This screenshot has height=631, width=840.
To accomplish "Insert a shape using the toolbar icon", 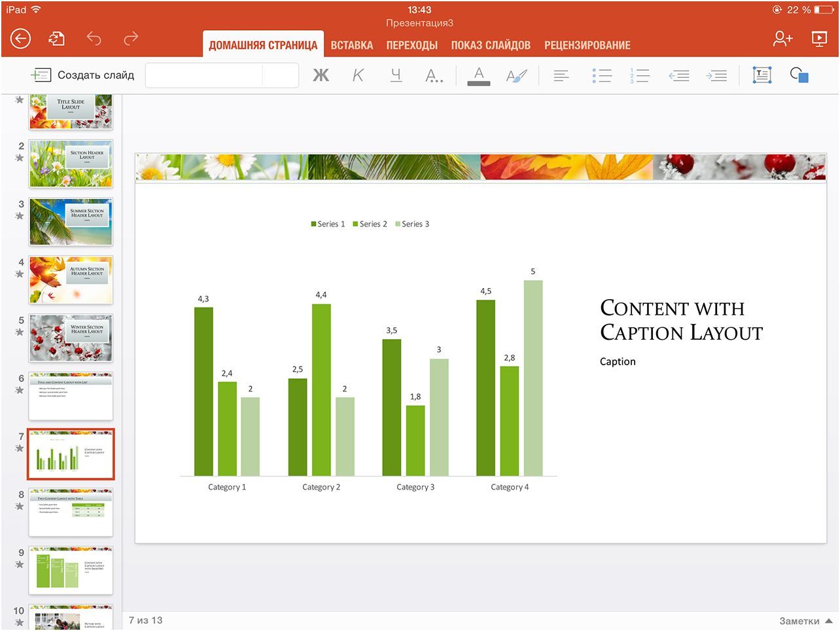I will [x=799, y=75].
